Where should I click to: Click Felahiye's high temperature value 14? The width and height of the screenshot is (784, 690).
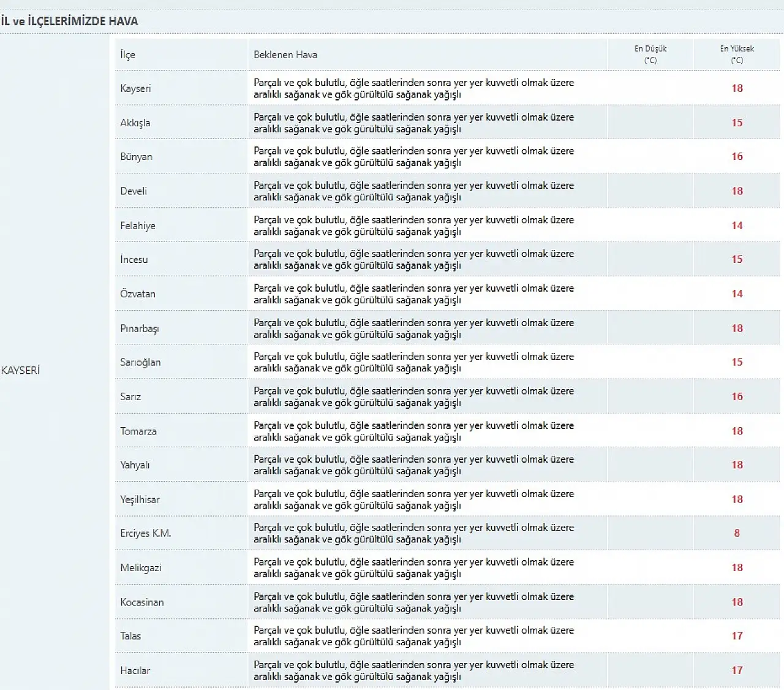tap(737, 226)
